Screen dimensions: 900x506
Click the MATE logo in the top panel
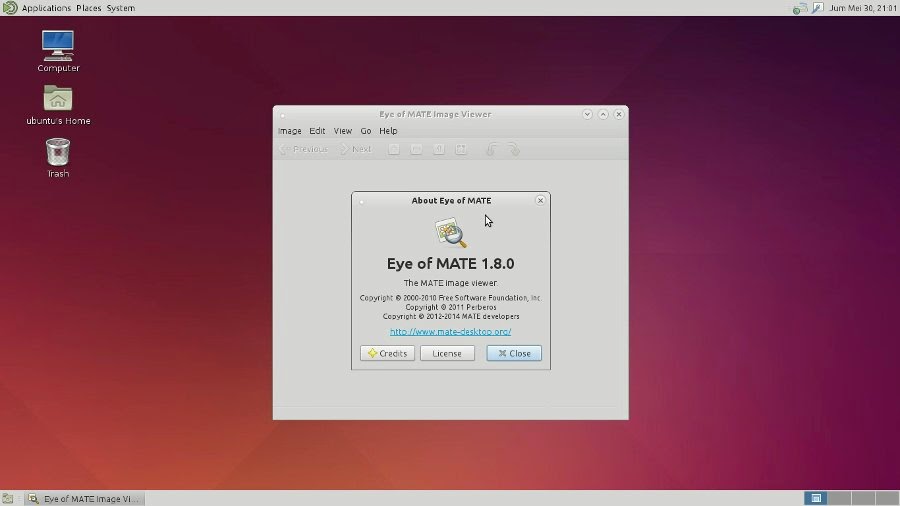(10, 7)
